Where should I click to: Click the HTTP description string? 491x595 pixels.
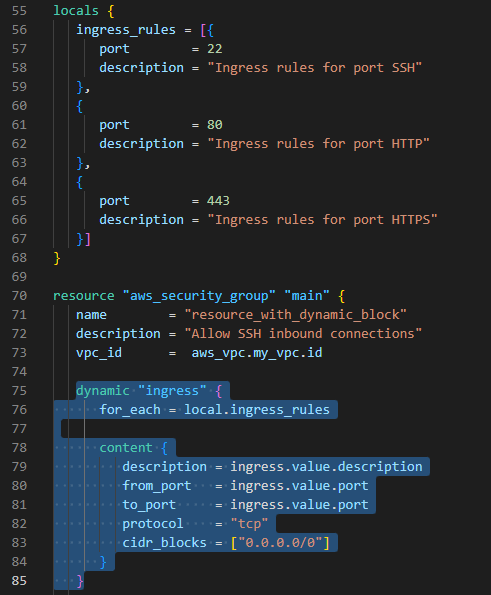[x=318, y=144]
